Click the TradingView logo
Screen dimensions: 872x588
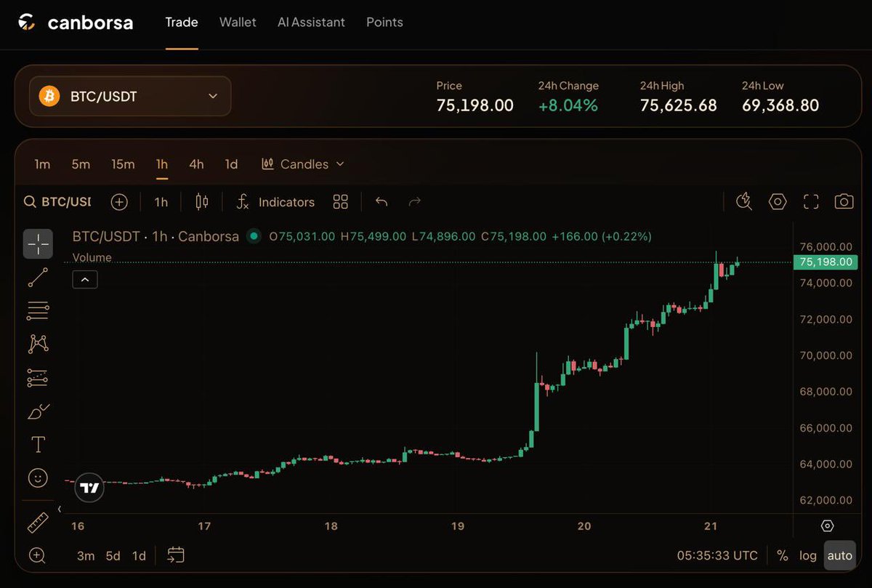(90, 488)
